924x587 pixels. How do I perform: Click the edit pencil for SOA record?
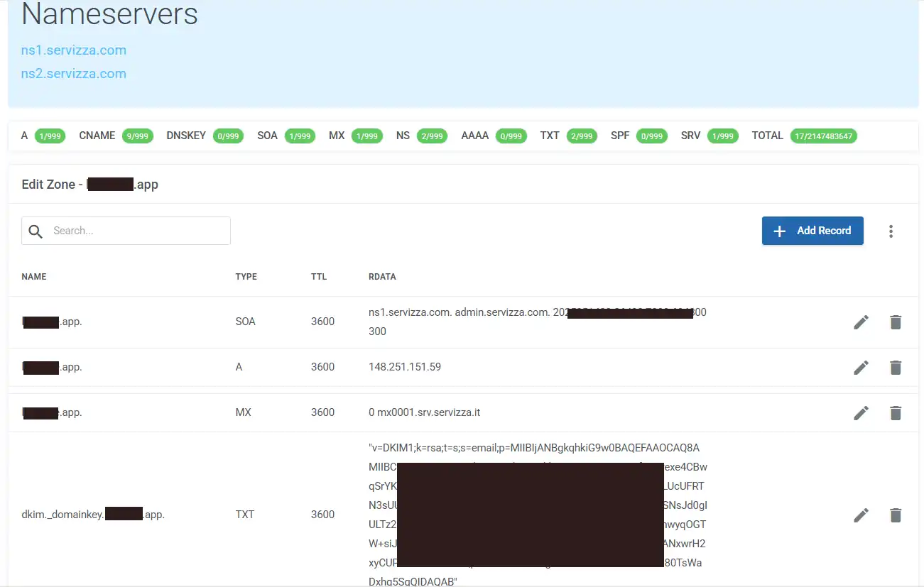tap(861, 322)
